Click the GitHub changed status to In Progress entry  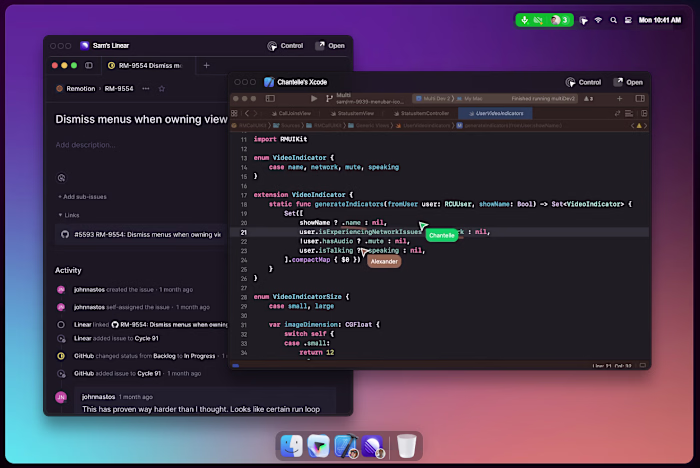coord(142,356)
